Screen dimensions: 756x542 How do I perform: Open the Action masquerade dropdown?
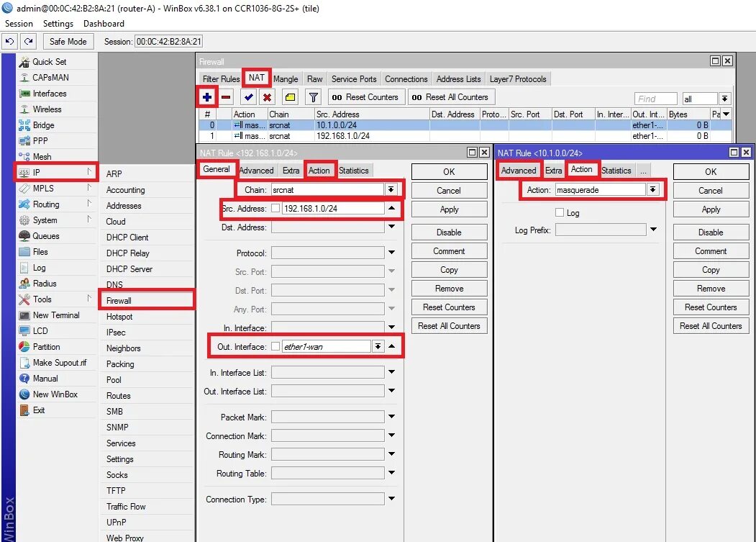tap(652, 190)
